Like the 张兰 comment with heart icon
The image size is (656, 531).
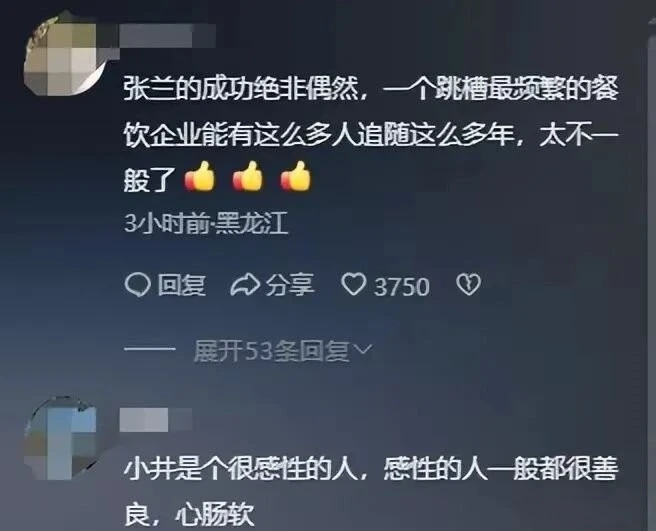(354, 285)
